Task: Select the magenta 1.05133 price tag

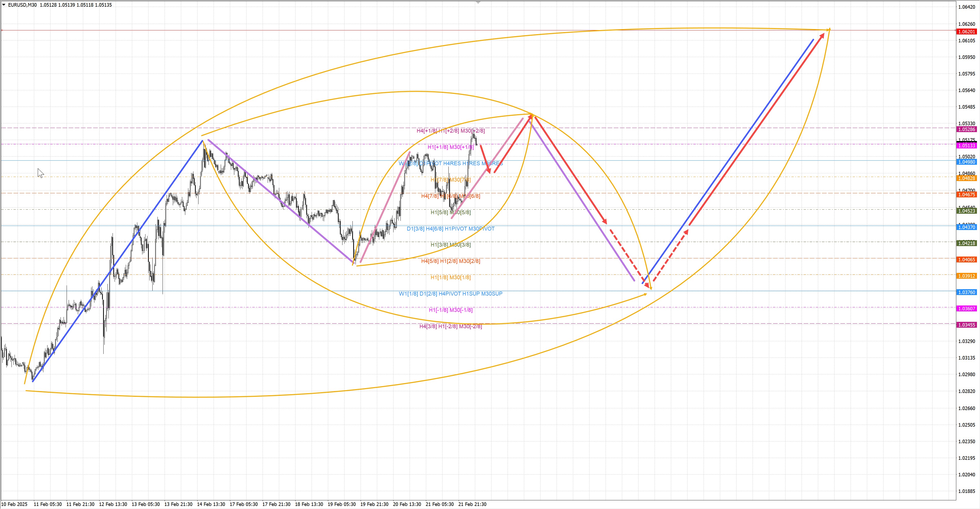Action: pyautogui.click(x=966, y=146)
